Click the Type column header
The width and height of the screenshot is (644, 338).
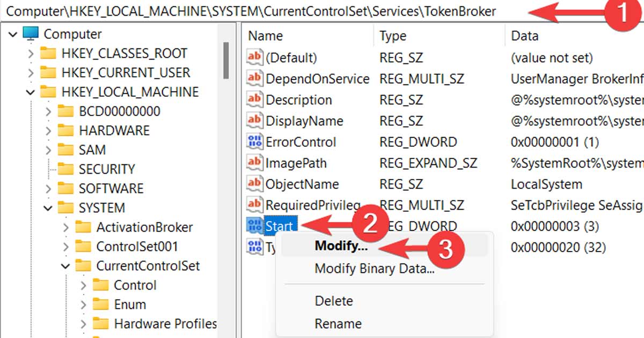(x=393, y=35)
